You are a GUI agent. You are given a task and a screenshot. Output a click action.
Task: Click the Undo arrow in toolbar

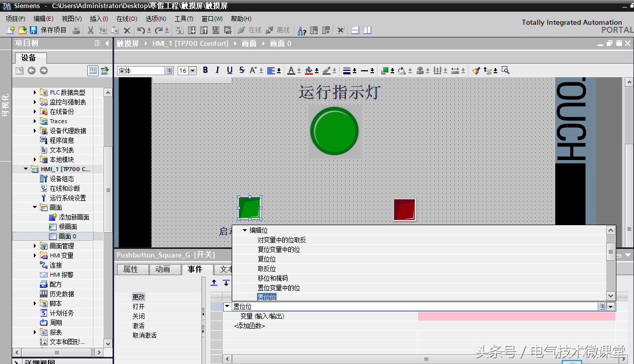[141, 30]
